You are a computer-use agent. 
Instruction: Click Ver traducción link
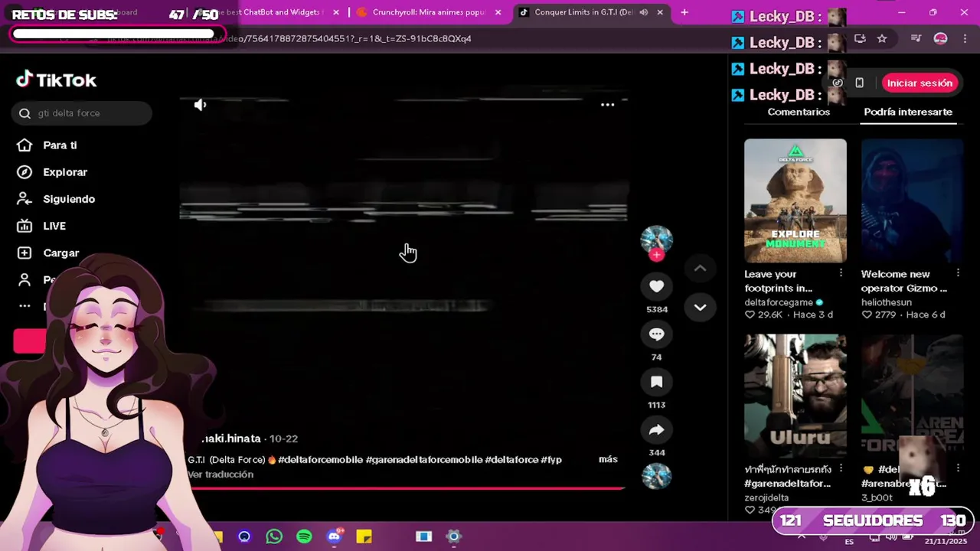tap(220, 474)
